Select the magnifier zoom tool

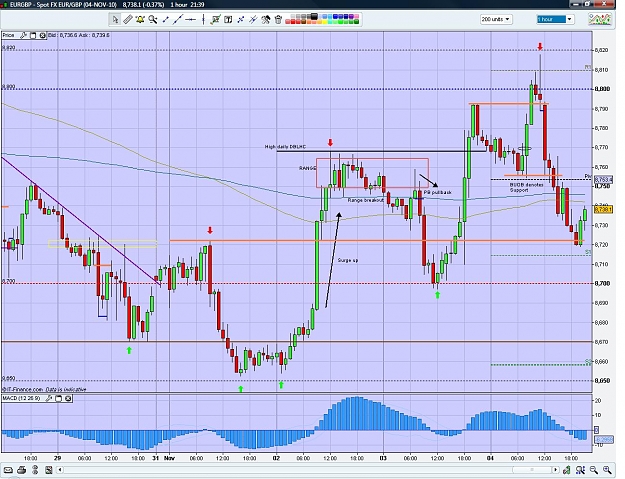pyautogui.click(x=153, y=19)
